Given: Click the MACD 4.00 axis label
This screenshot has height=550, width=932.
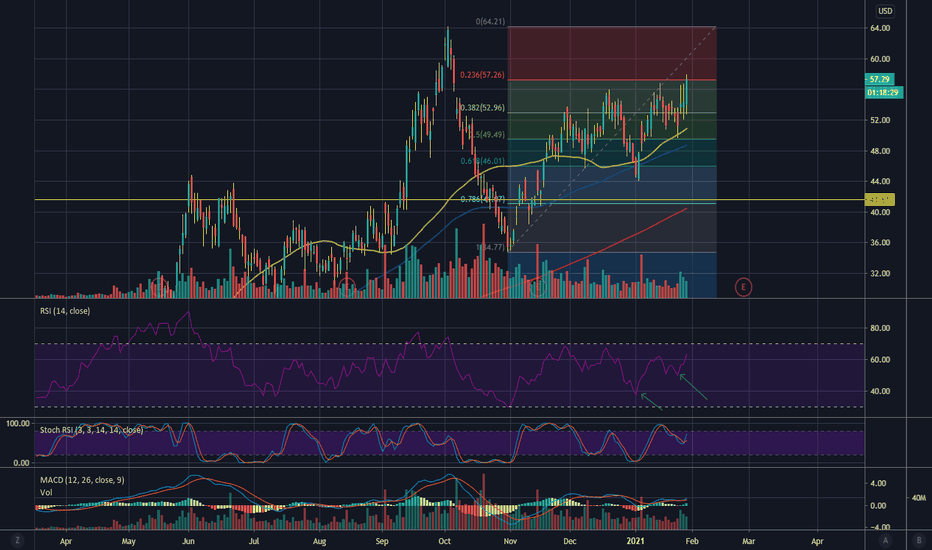Looking at the screenshot, I should [x=878, y=483].
